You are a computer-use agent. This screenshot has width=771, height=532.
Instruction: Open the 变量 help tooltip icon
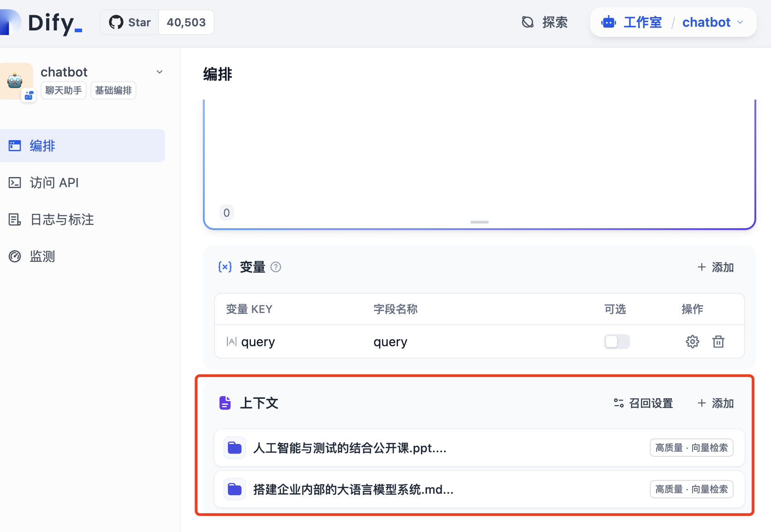point(276,267)
